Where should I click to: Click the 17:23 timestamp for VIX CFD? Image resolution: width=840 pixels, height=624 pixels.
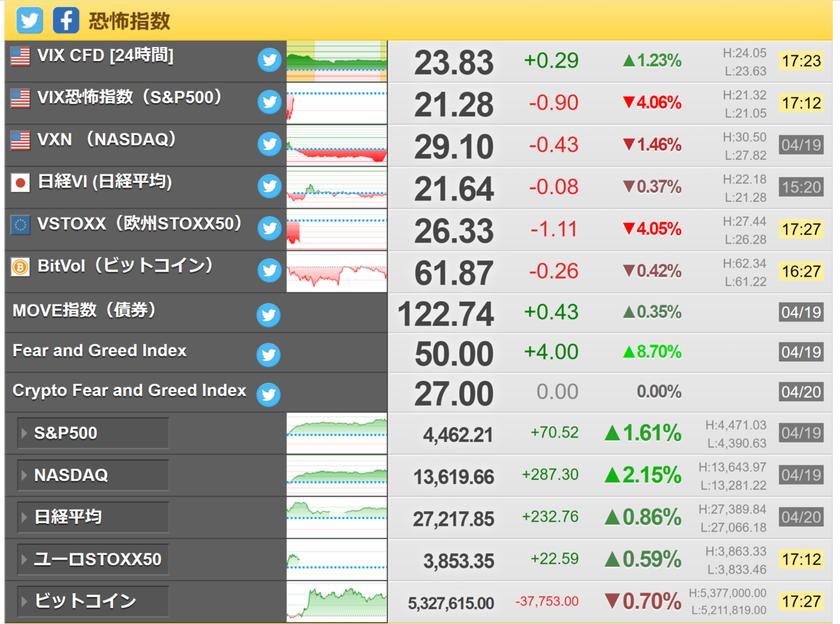click(x=801, y=61)
